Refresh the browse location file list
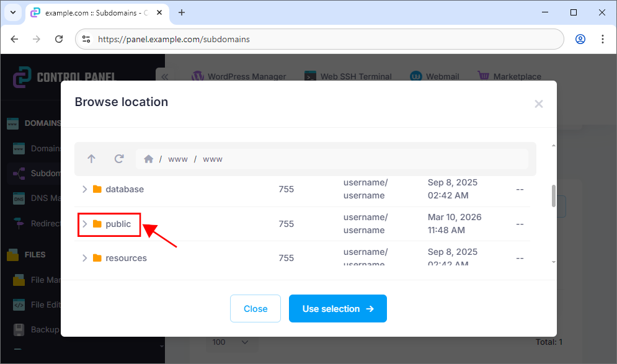Screen dimensions: 617x364 pos(119,159)
